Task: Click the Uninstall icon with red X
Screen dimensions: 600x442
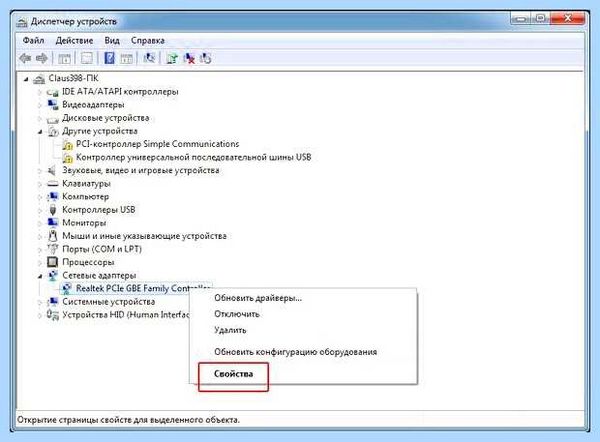Action: point(189,58)
